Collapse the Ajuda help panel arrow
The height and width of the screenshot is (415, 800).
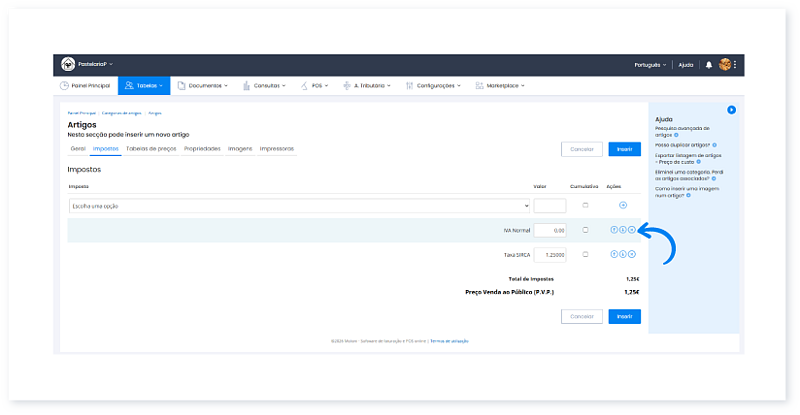click(x=731, y=109)
